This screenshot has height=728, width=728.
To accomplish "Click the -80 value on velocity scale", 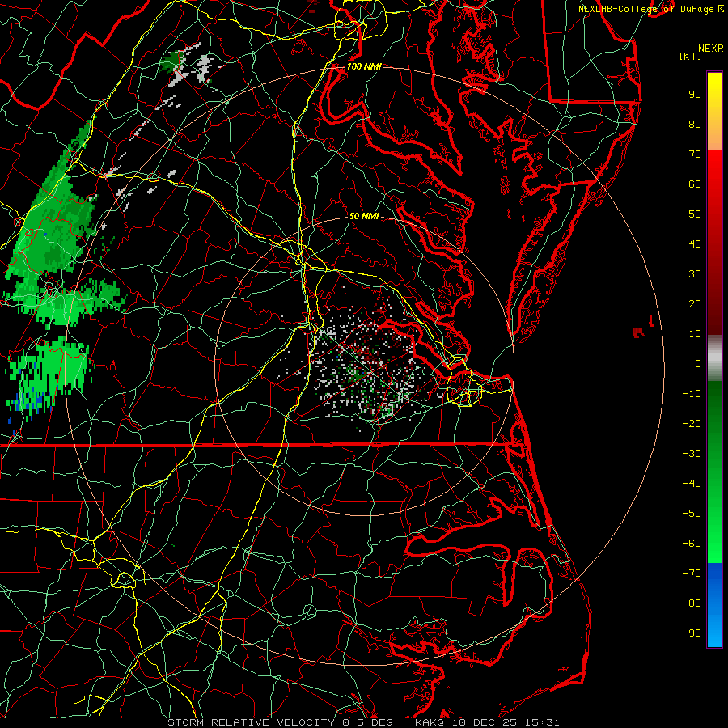I will [692, 603].
